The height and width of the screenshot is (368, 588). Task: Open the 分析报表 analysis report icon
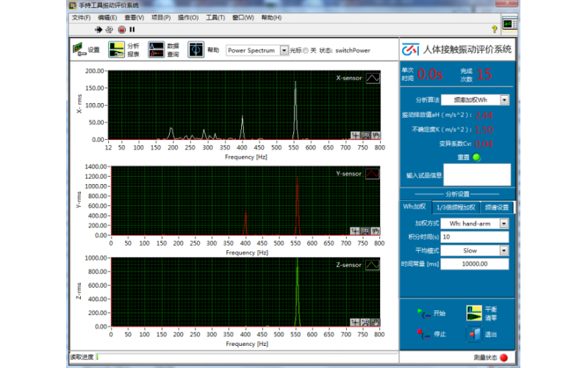coord(116,49)
